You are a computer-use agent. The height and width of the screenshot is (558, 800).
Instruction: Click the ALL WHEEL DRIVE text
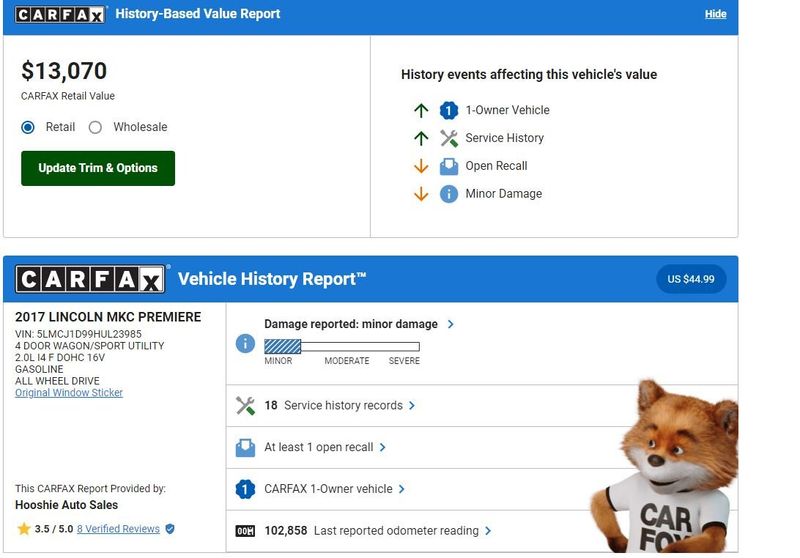pyautogui.click(x=57, y=381)
